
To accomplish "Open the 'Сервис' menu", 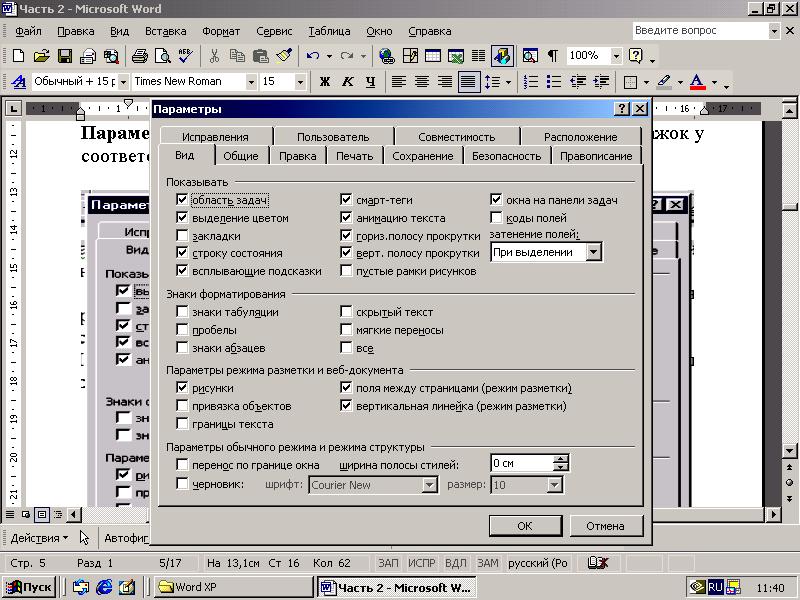I will 274,31.
